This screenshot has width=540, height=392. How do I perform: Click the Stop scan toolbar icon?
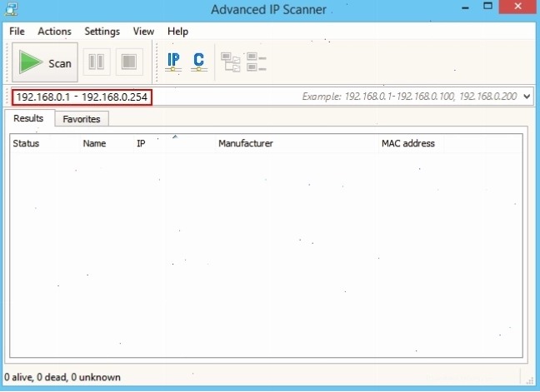click(x=129, y=62)
